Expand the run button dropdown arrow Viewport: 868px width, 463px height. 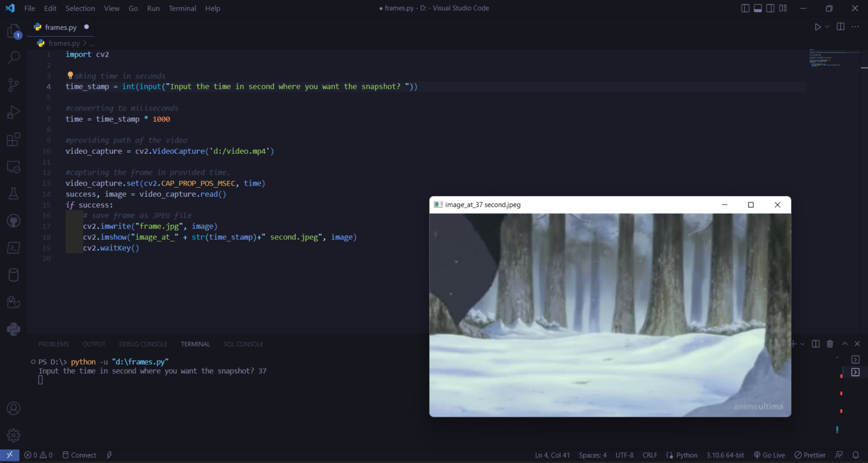(x=827, y=27)
